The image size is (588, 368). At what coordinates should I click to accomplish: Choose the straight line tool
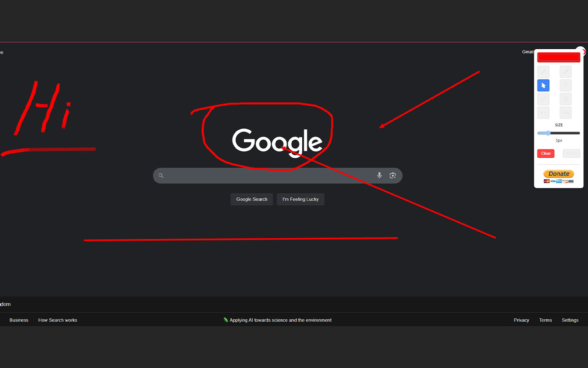(543, 99)
